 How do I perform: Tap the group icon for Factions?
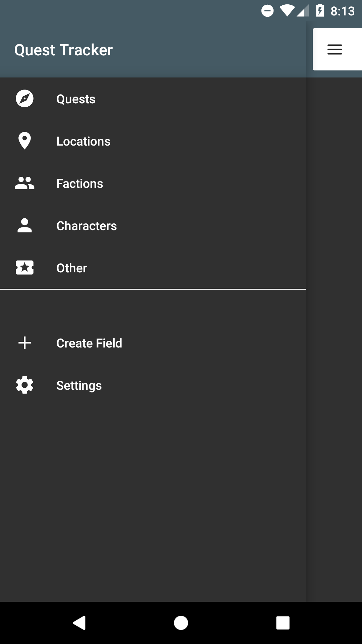[x=24, y=183]
